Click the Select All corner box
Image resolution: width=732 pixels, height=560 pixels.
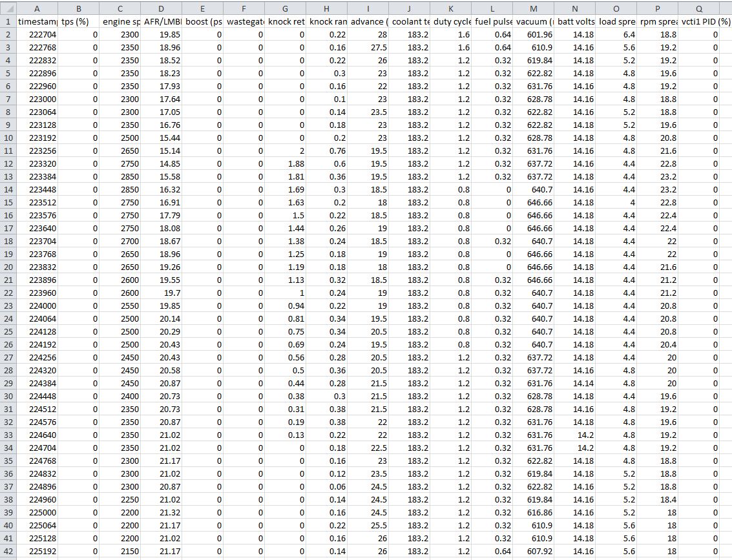(x=8, y=8)
